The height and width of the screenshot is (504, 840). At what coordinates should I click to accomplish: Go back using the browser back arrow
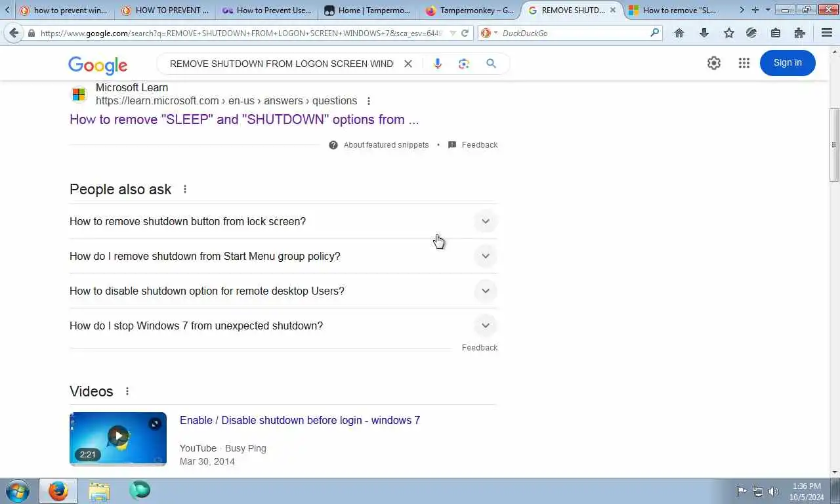point(14,33)
